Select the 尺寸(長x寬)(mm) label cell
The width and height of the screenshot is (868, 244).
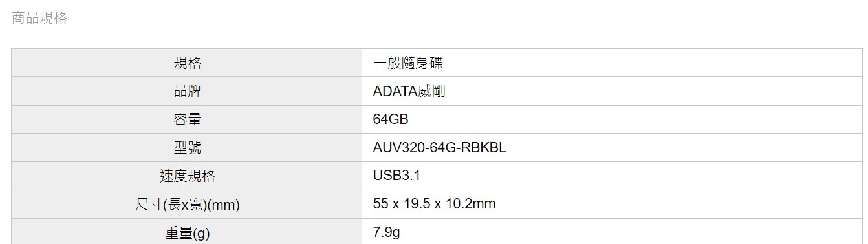point(187,205)
